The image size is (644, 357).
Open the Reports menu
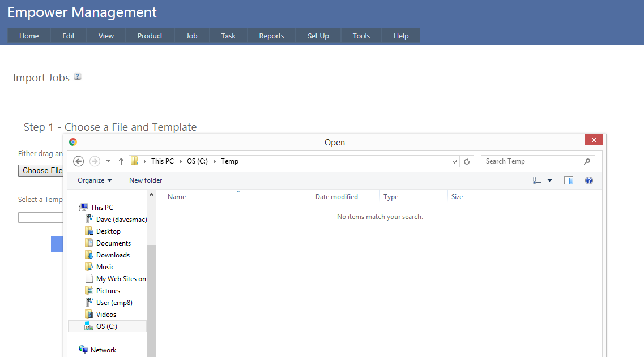click(271, 36)
